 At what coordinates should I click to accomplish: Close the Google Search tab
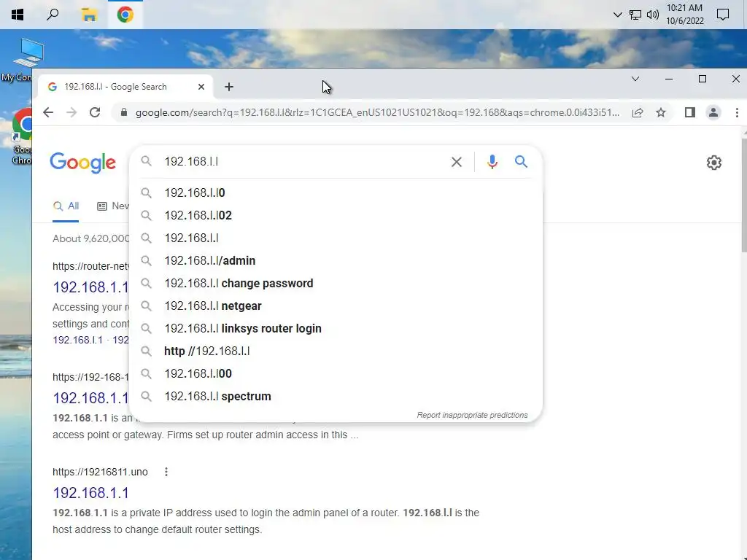201,87
